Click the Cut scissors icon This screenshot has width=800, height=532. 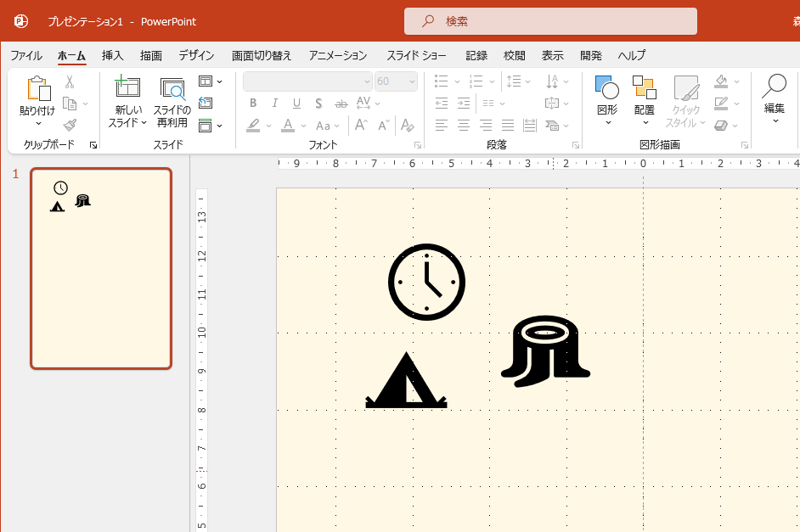coord(70,81)
